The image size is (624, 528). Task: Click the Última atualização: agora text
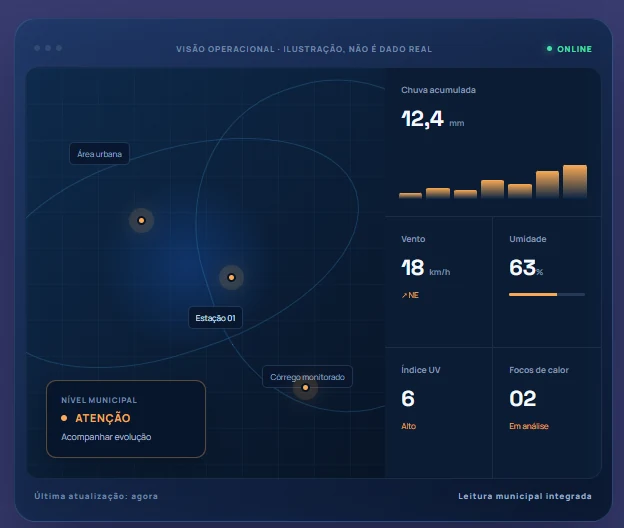(96, 496)
